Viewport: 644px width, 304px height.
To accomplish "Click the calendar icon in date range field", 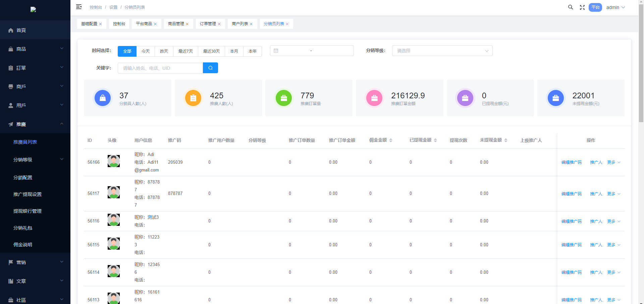I will pos(276,51).
